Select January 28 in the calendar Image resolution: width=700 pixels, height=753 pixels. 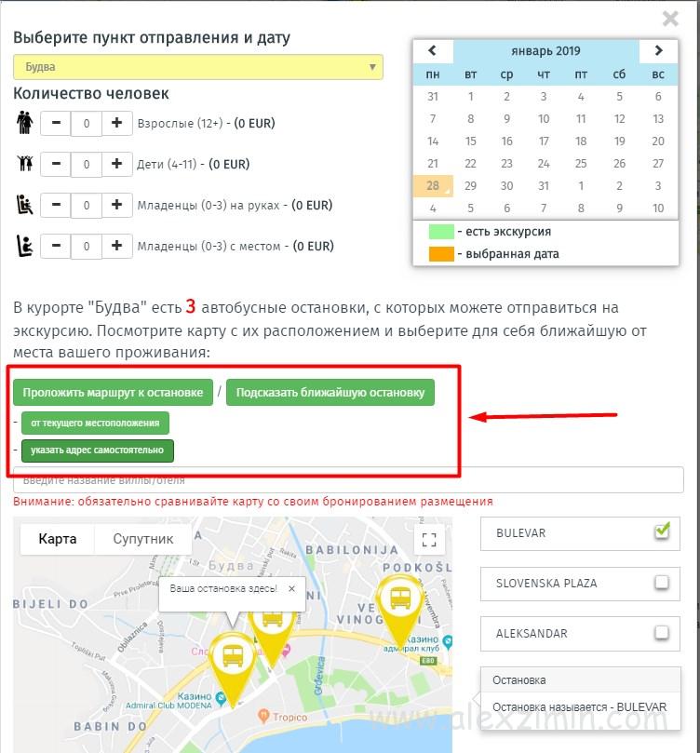433,186
